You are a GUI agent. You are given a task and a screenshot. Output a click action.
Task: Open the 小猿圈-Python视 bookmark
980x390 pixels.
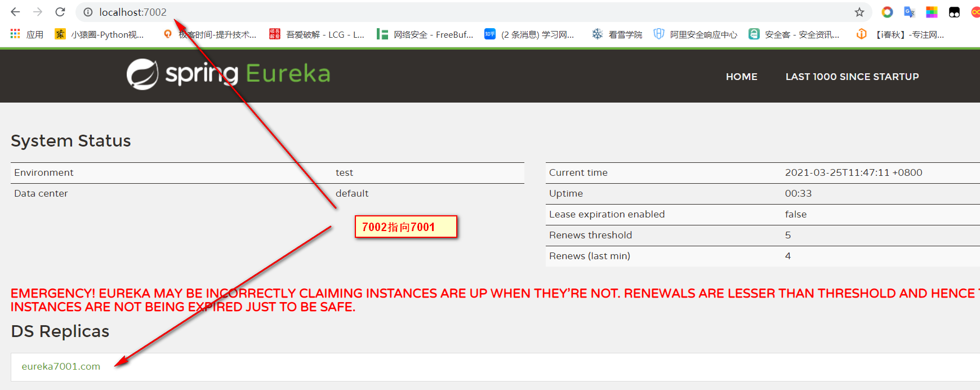point(99,34)
